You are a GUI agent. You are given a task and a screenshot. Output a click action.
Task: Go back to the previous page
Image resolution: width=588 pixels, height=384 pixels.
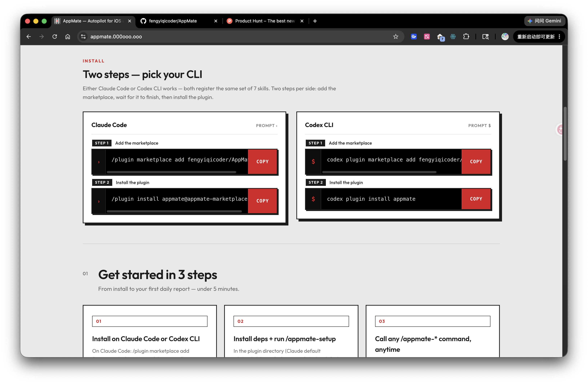(x=29, y=37)
